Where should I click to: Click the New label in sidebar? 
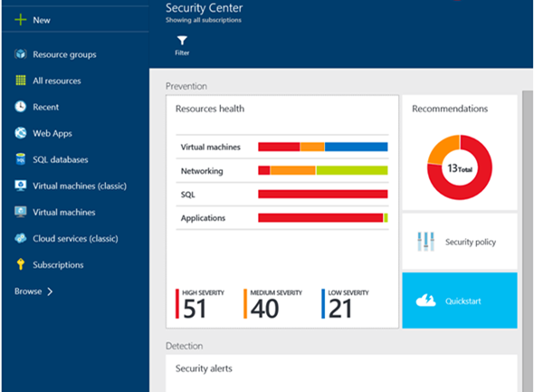42,20
